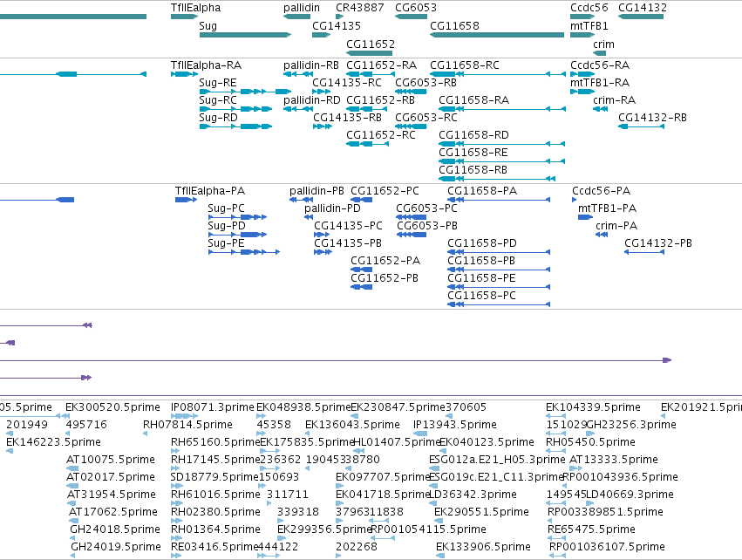This screenshot has width=742, height=560.
Task: Click EST AT10075.5prime
Action: 111,460
